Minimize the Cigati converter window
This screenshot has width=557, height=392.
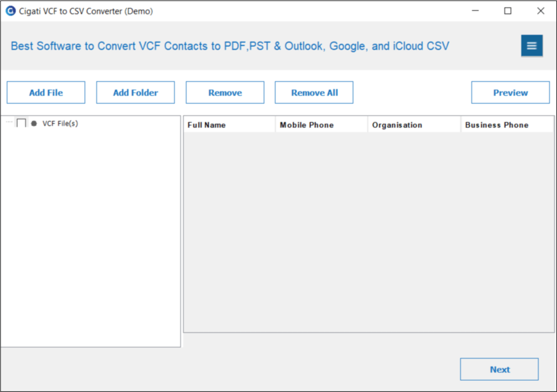tap(475, 11)
